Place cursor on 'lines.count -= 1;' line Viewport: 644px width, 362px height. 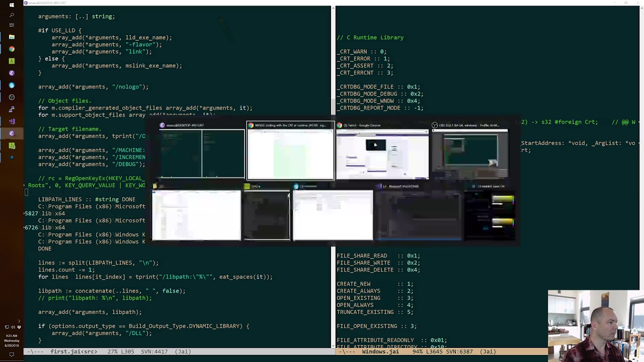coord(66,270)
